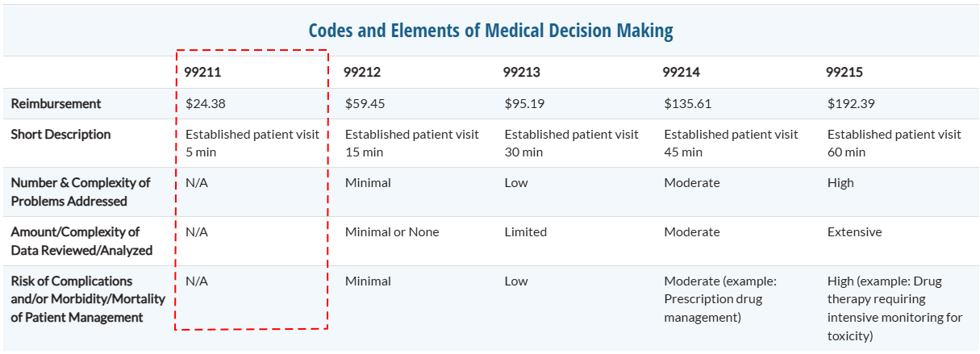Viewport: 980px width, 354px height.
Task: Click 'Amount/Complexity of Data Reviewed/Analyzed' row label
Action: (x=81, y=241)
